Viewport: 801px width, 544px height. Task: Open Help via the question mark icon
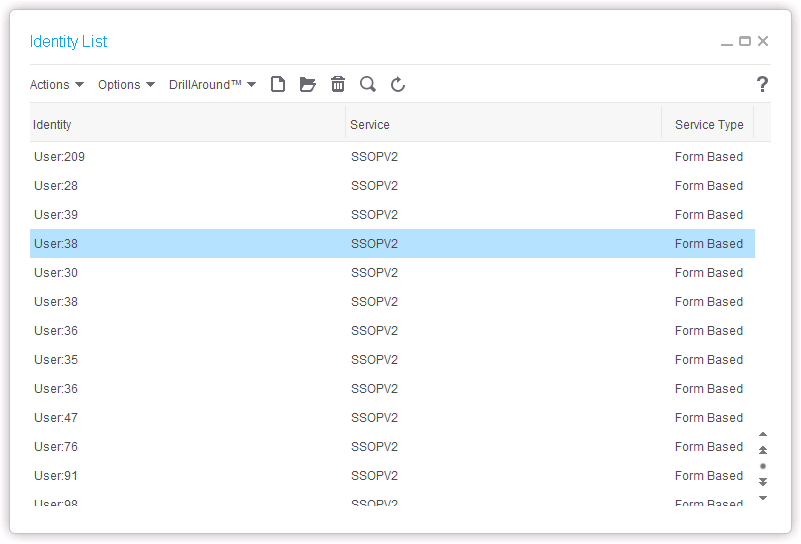click(762, 85)
